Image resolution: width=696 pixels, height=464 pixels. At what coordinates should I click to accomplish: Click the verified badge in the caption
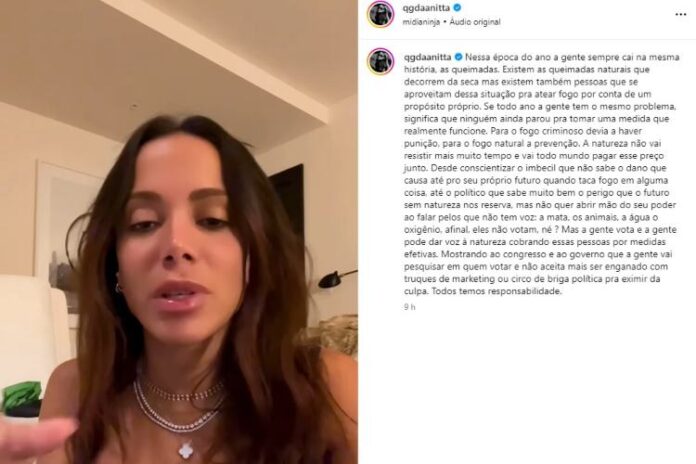(x=459, y=57)
